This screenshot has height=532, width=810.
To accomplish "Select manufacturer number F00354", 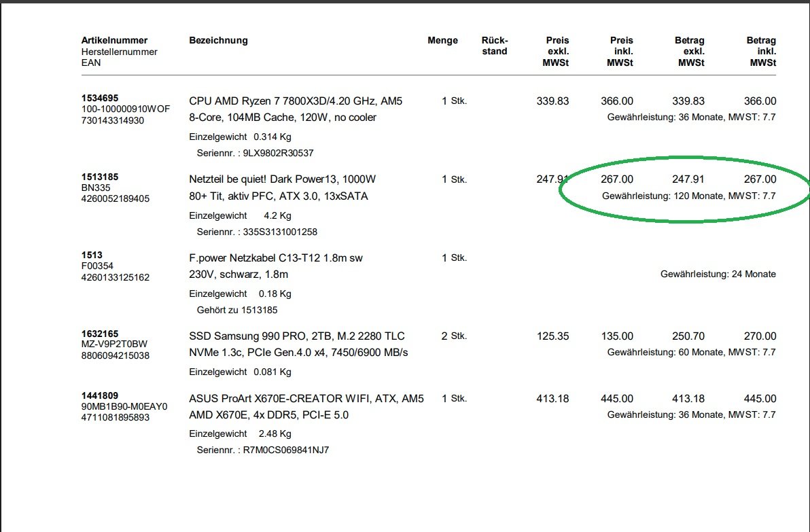I will click(x=97, y=266).
